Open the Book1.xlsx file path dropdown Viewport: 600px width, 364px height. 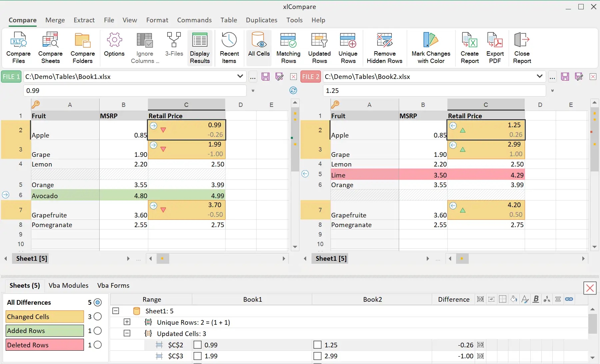point(241,76)
